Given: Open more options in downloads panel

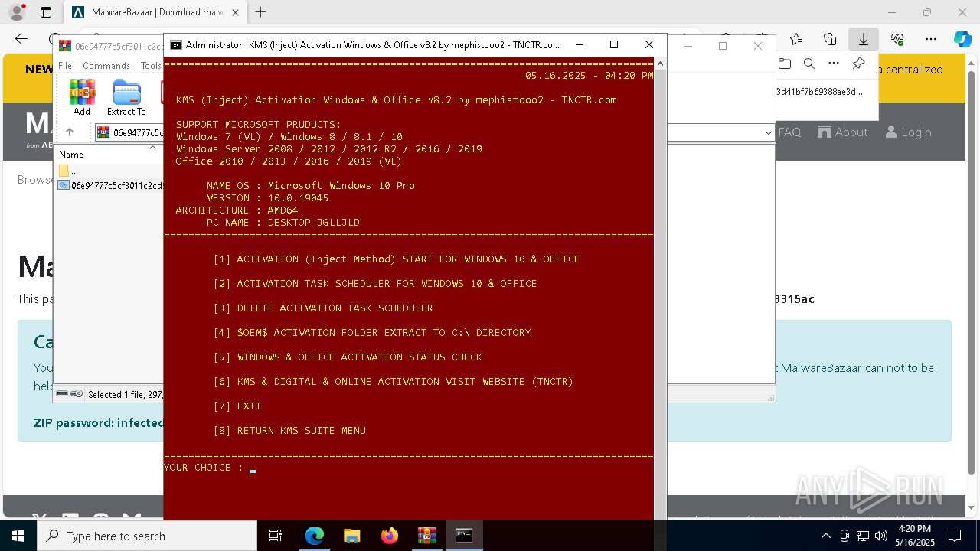Looking at the screenshot, I should coord(834,64).
